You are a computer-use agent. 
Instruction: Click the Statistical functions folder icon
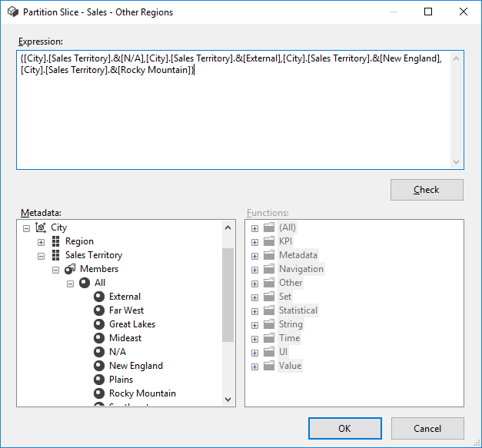coord(268,310)
